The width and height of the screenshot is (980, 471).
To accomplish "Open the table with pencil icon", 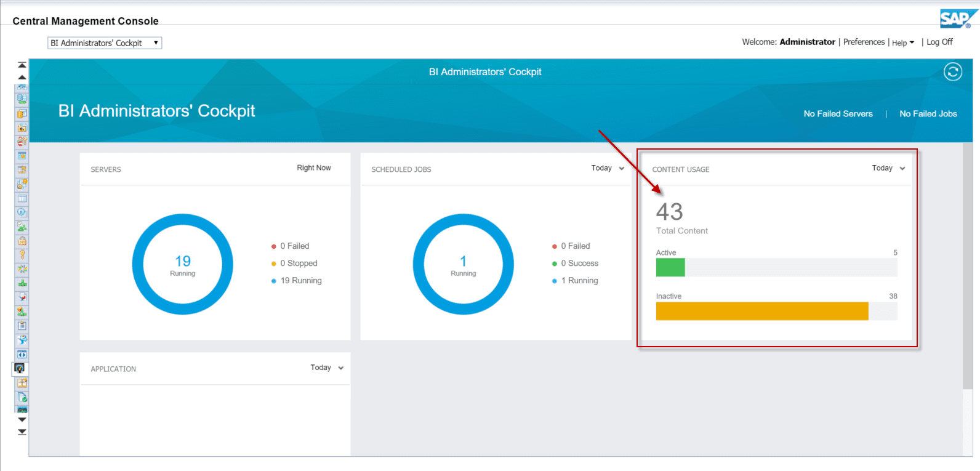I will click(22, 170).
